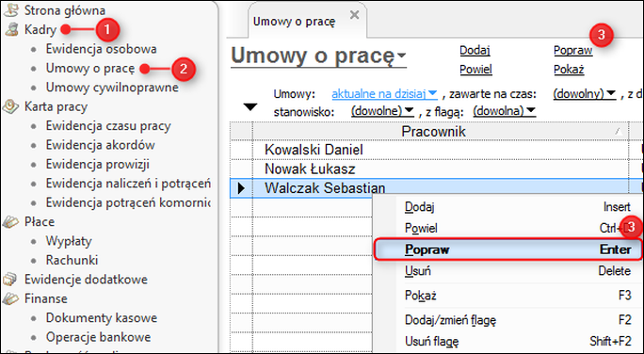Open the stanowisko '(dowolne)' dropdown

pyautogui.click(x=382, y=111)
